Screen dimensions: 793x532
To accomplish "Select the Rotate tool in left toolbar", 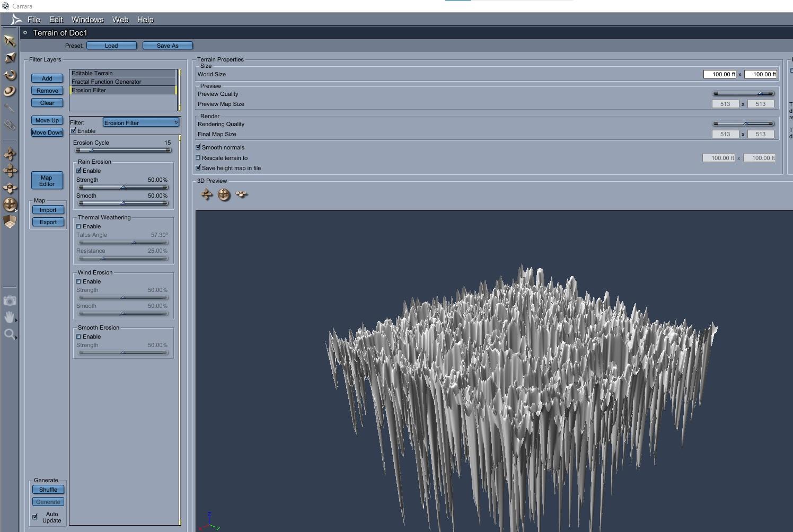I will click(x=10, y=75).
